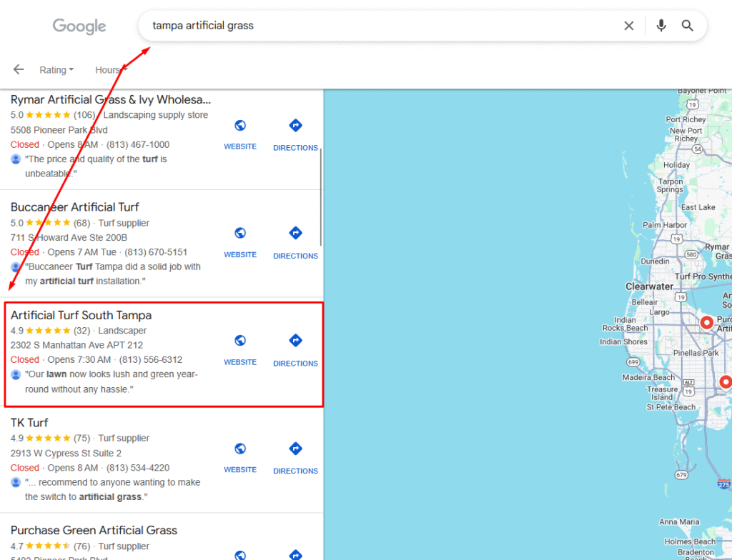Screen dimensions: 732x560
Task: Click review "Our lawn now looks lush and green"
Action: [x=112, y=381]
